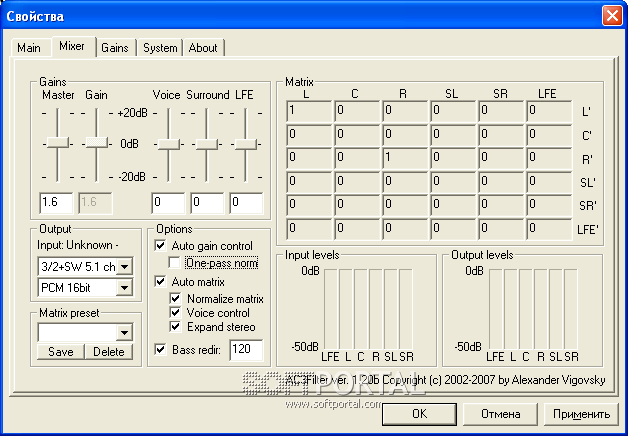This screenshot has width=628, height=436.
Task: Click the Input levels LFE meter bar
Action: 331,309
